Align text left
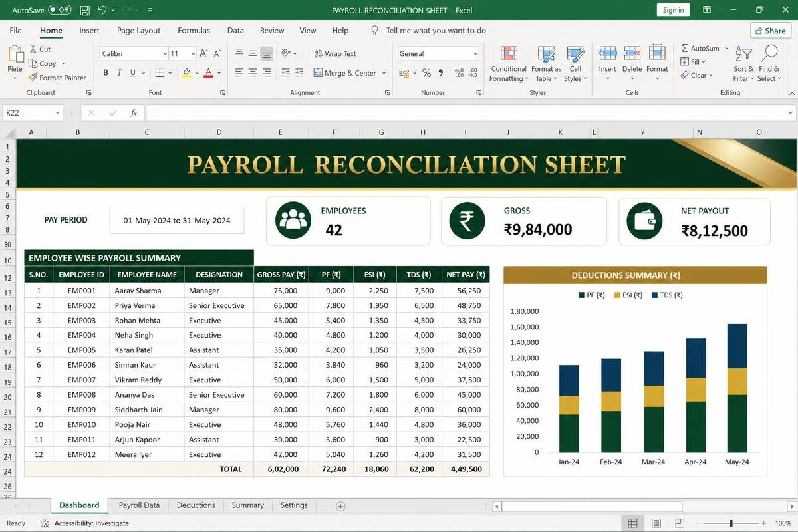 [x=239, y=73]
